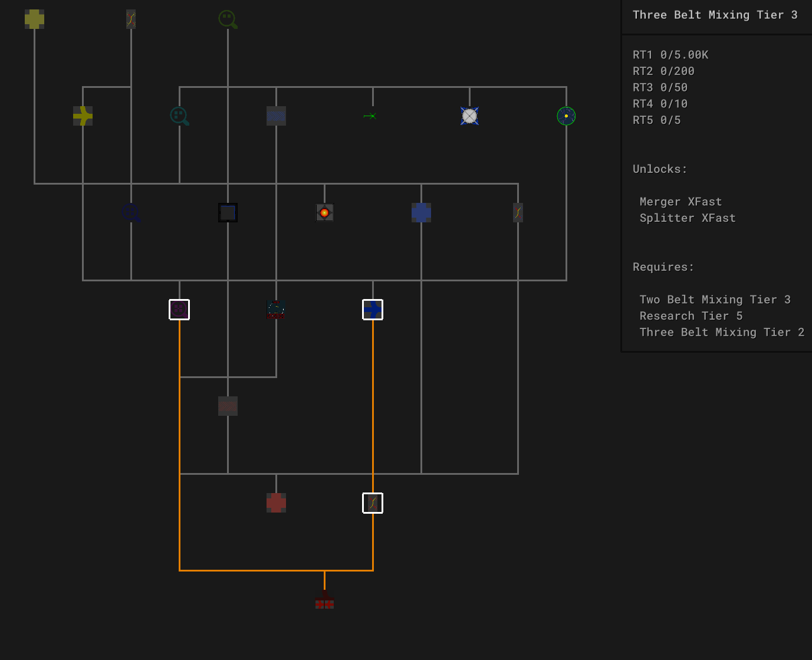Viewport: 812px width, 660px height.
Task: Select the yellow cross node at top left
Action: point(34,19)
